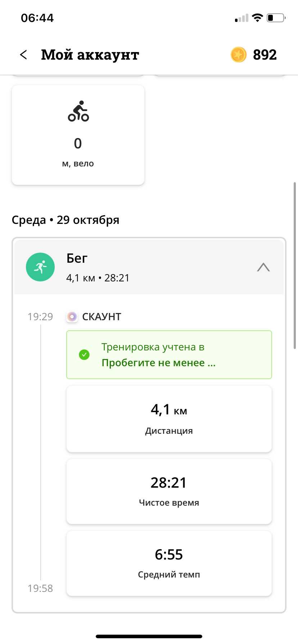Check the Wi-Fi status icon
The height and width of the screenshot is (644, 298).
(x=257, y=18)
